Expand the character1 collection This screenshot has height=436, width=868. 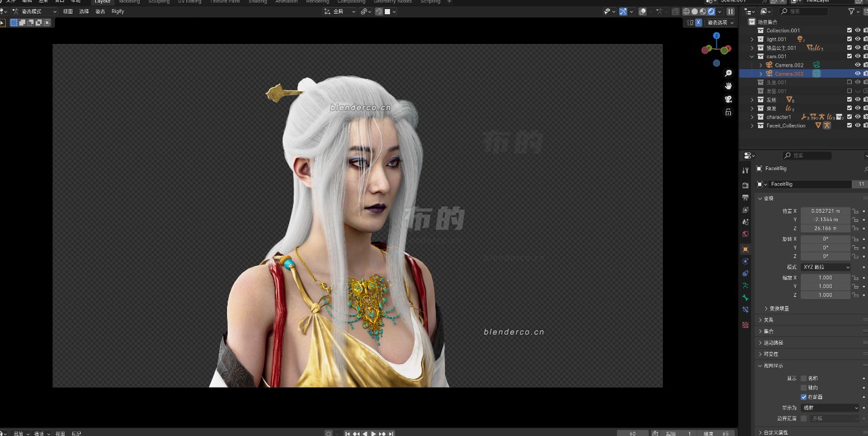(x=752, y=117)
